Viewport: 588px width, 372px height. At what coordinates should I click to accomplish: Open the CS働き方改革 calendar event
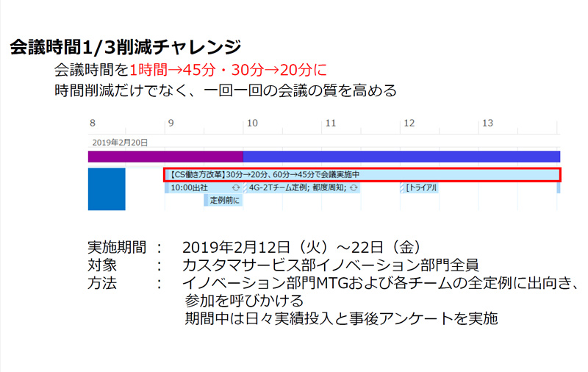click(362, 175)
